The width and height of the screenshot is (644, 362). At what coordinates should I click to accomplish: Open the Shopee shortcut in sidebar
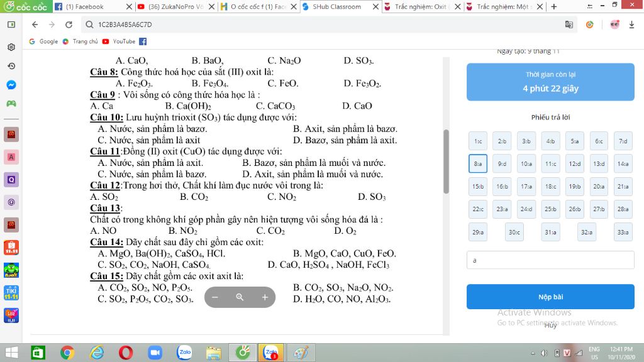[x=11, y=247]
